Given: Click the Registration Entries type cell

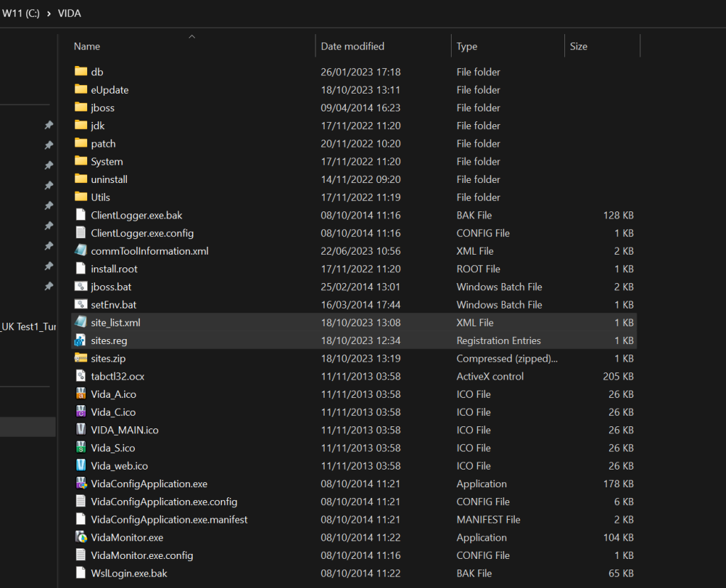Looking at the screenshot, I should (498, 340).
